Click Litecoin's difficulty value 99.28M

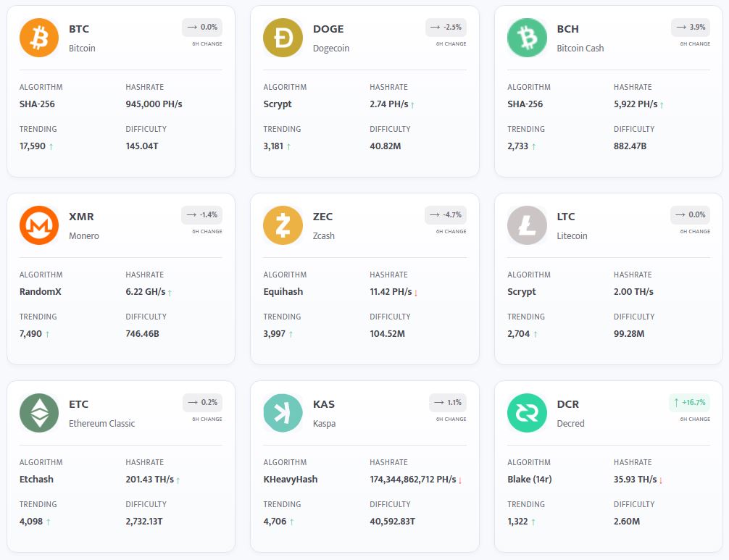(x=629, y=333)
